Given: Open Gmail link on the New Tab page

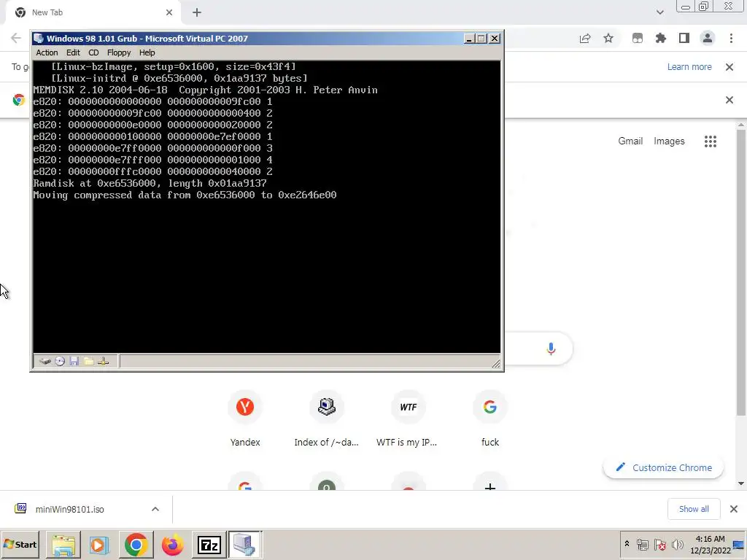Looking at the screenshot, I should (x=630, y=141).
